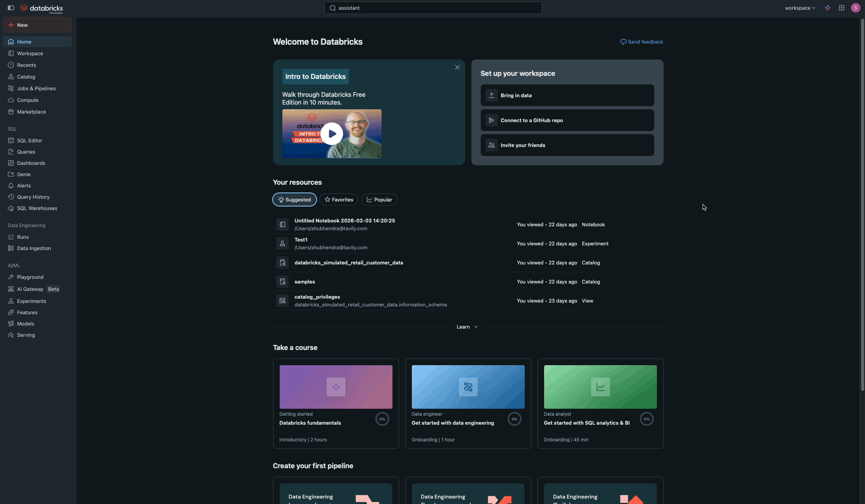
Task: Play the Intro to Databricks video
Action: coord(332,134)
